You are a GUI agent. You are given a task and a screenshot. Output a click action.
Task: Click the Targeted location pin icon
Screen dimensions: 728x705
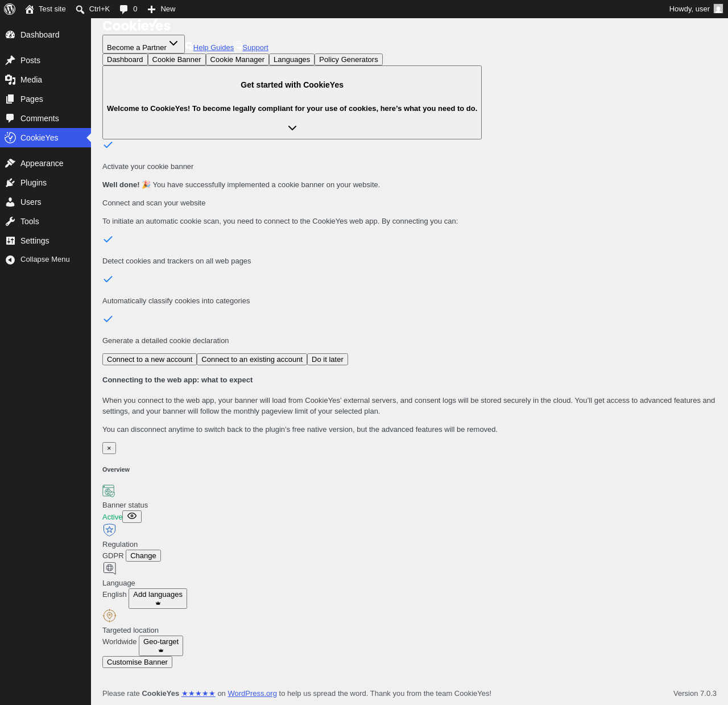point(109,616)
